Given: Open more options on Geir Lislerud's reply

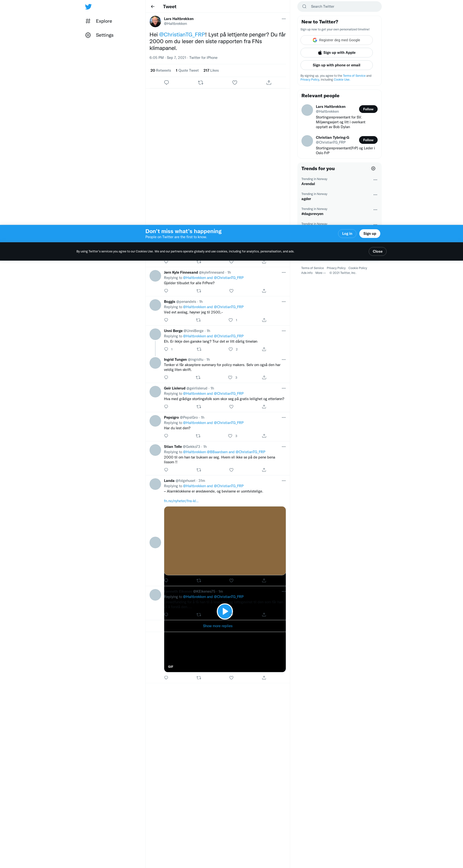Looking at the screenshot, I should click(284, 388).
